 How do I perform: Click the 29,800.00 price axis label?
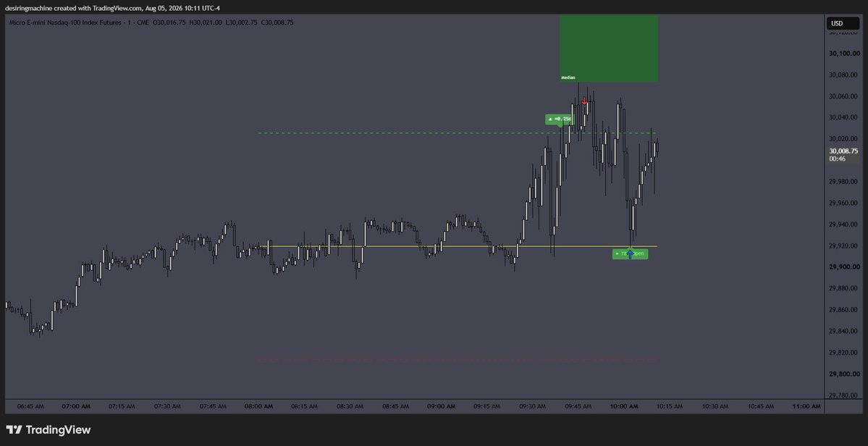click(x=843, y=374)
